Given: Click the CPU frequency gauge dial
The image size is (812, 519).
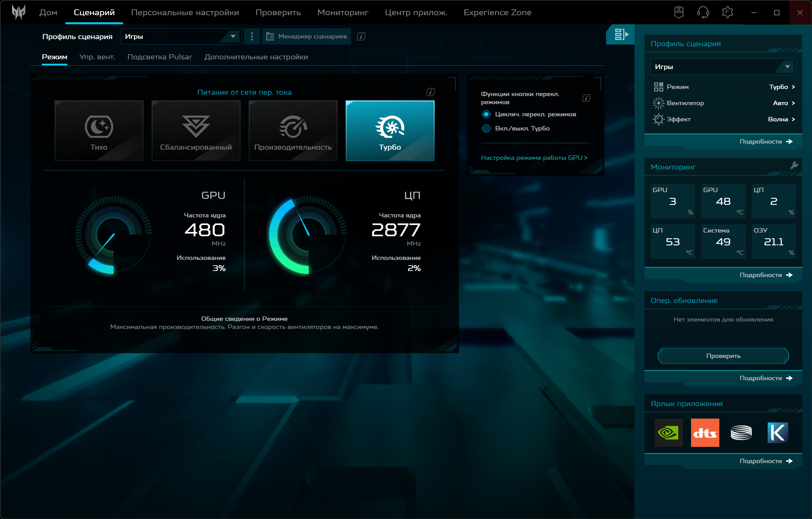Looking at the screenshot, I should [x=308, y=235].
